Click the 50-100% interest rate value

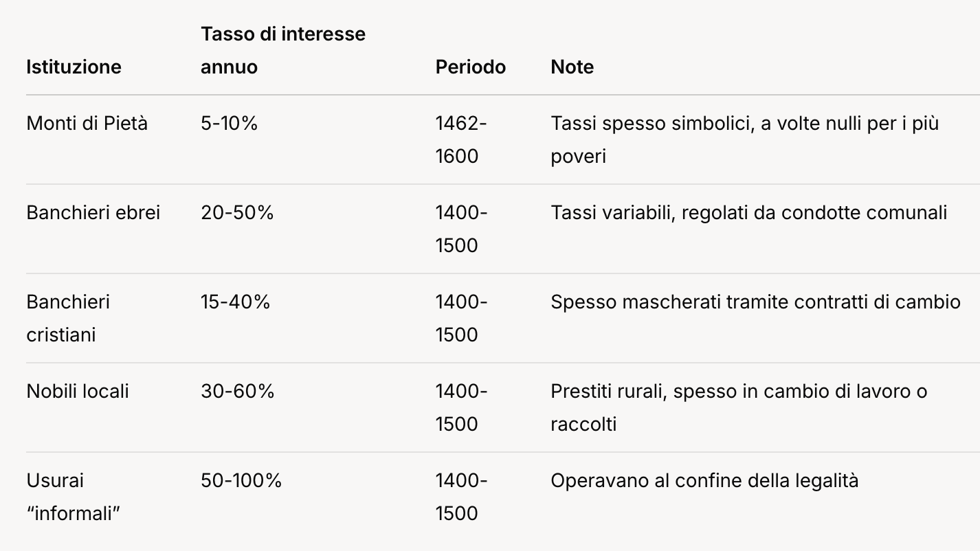pyautogui.click(x=241, y=481)
